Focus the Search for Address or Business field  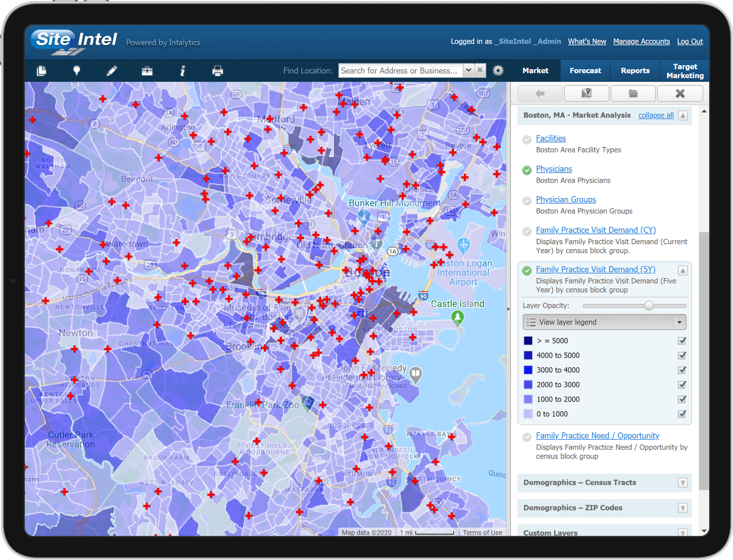click(401, 71)
